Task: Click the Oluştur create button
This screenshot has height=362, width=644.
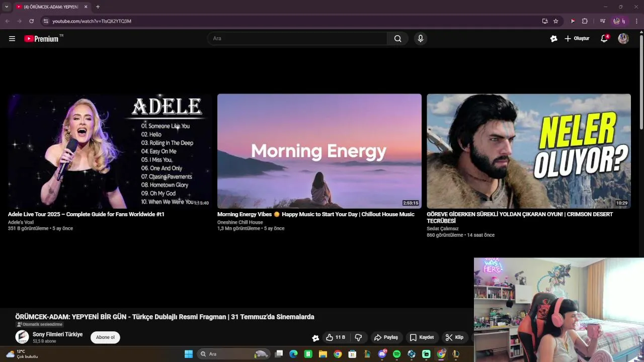Action: 577,39
